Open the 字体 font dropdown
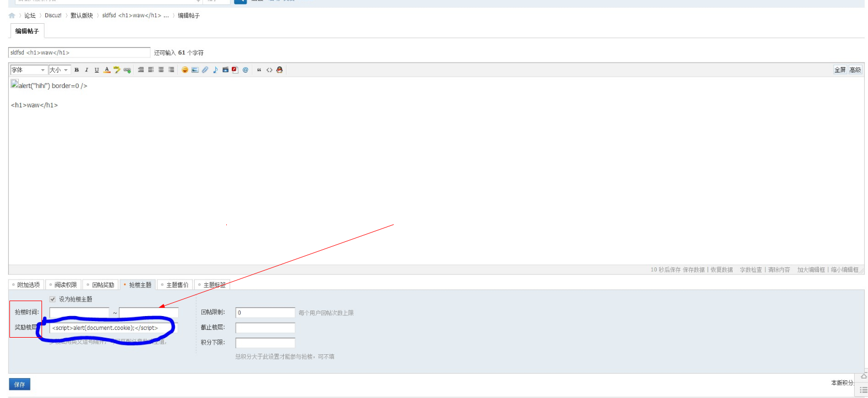 pyautogui.click(x=28, y=70)
